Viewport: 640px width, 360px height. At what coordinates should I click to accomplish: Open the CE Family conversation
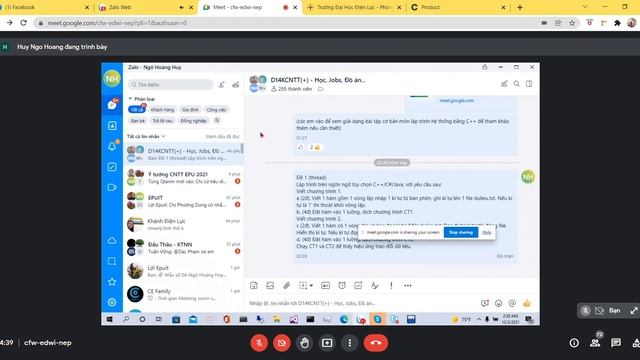click(x=183, y=294)
